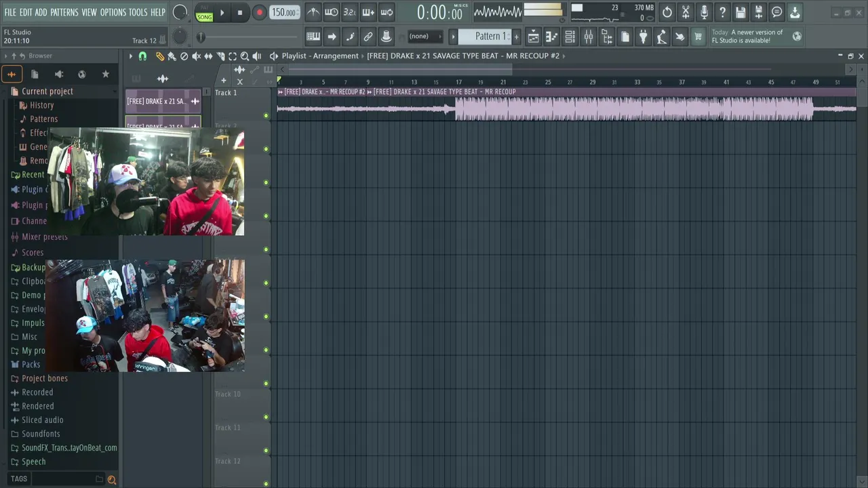Toggle wait for input to start playing
The width and height of the screenshot is (868, 488).
coord(332,12)
